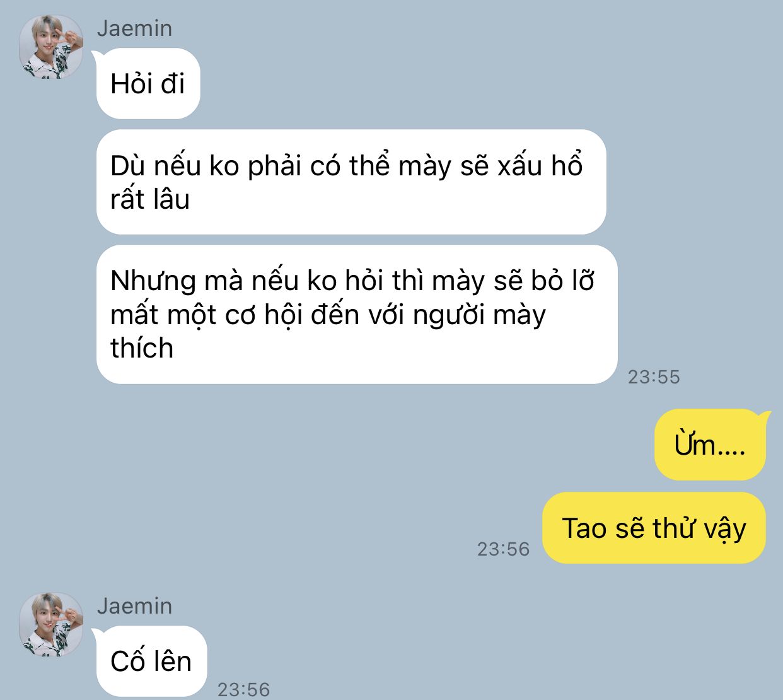Open Jaemin's profile picture above 'Hỏi đi'
The image size is (783, 700).
[51, 47]
